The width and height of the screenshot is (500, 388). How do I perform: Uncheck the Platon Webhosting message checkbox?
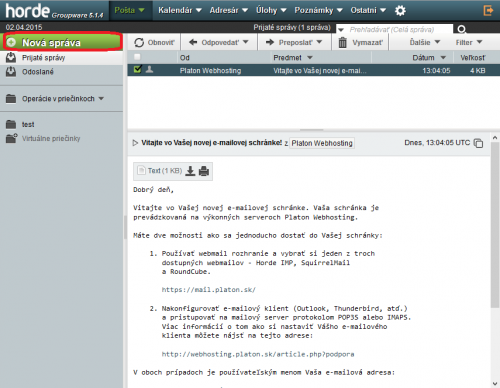(x=137, y=69)
